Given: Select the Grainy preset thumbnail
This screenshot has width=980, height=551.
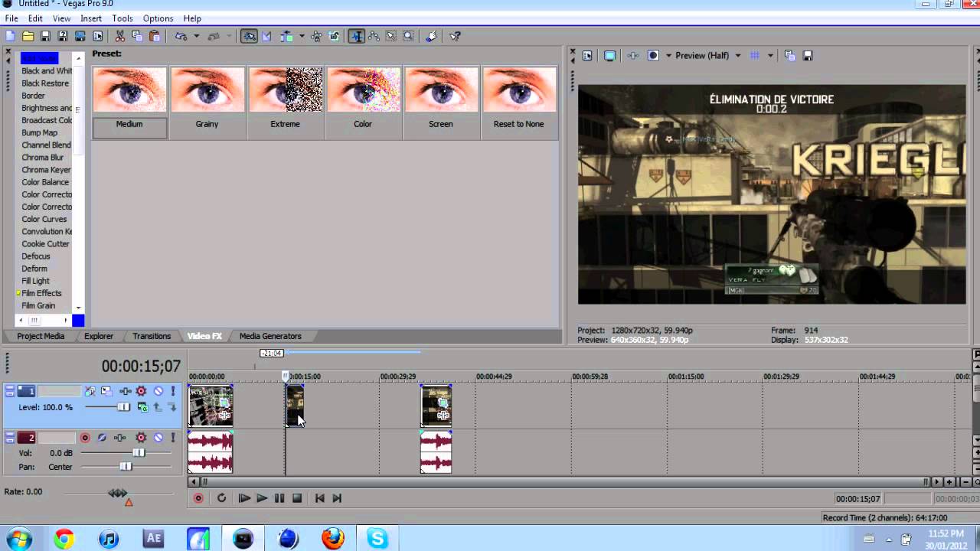Looking at the screenshot, I should click(x=207, y=90).
